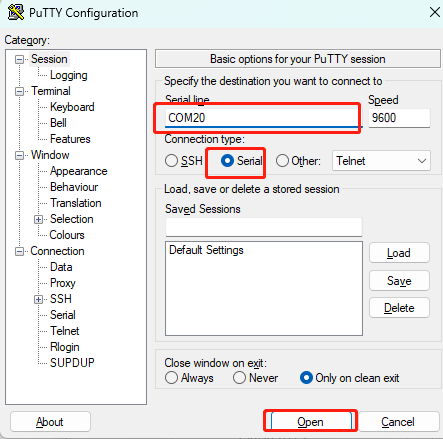The width and height of the screenshot is (443, 439).
Task: Click the Open button
Action: coord(310,422)
